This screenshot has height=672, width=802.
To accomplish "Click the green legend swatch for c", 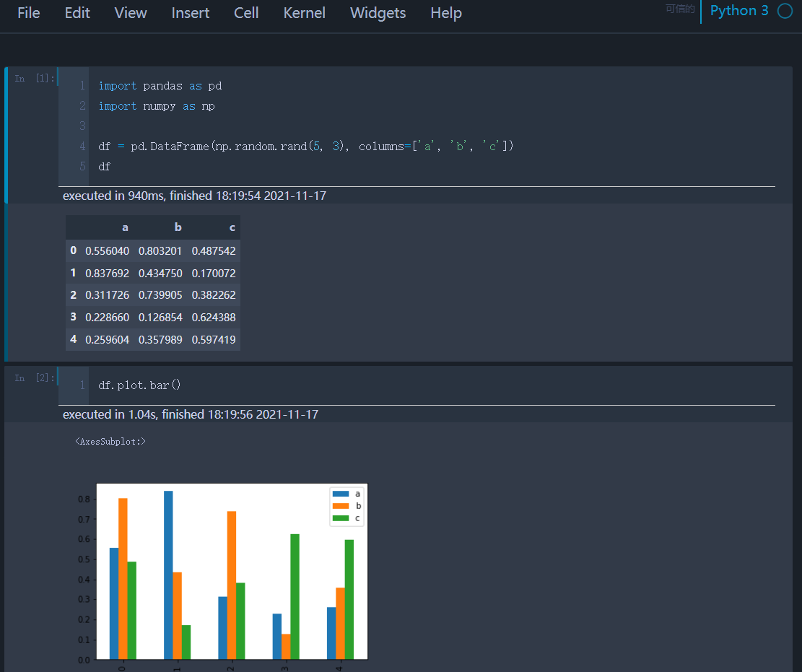I will tap(341, 518).
